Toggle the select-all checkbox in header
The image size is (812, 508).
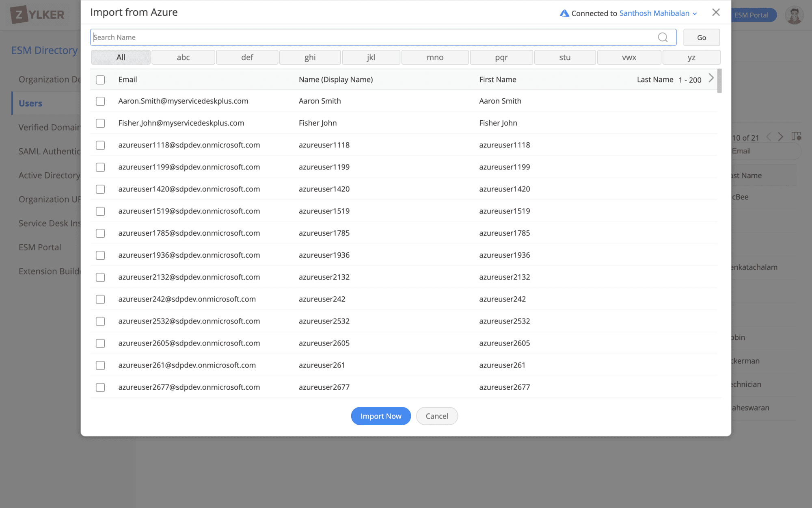click(100, 80)
